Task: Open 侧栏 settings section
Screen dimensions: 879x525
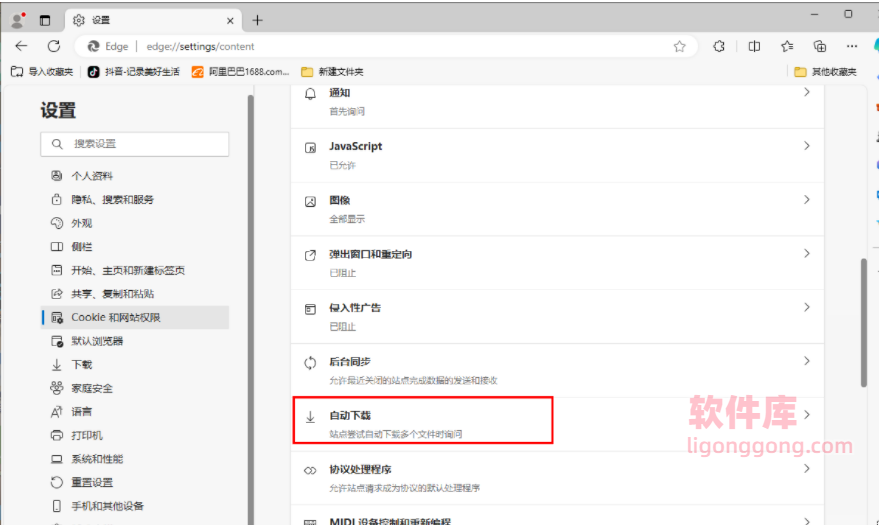Action: coord(135,247)
